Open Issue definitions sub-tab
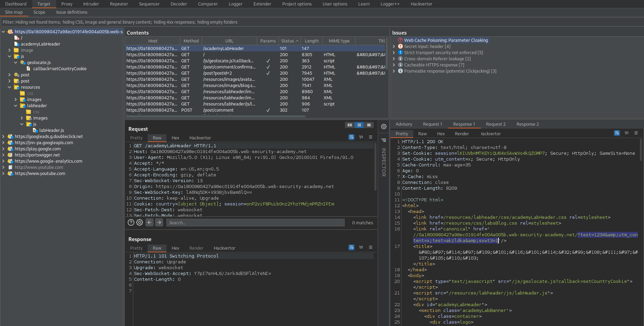Screen dimensions: 644x326 [72, 12]
